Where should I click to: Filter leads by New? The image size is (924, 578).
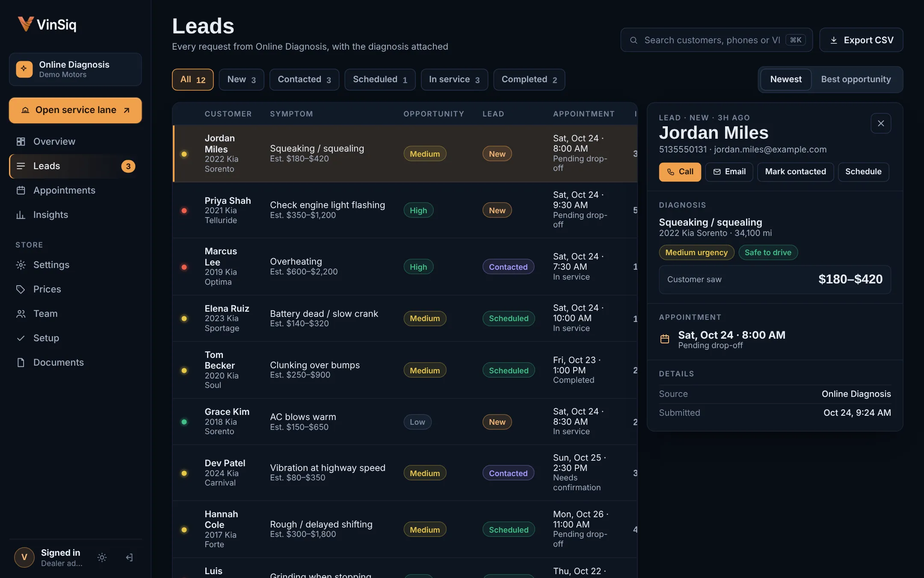[241, 80]
